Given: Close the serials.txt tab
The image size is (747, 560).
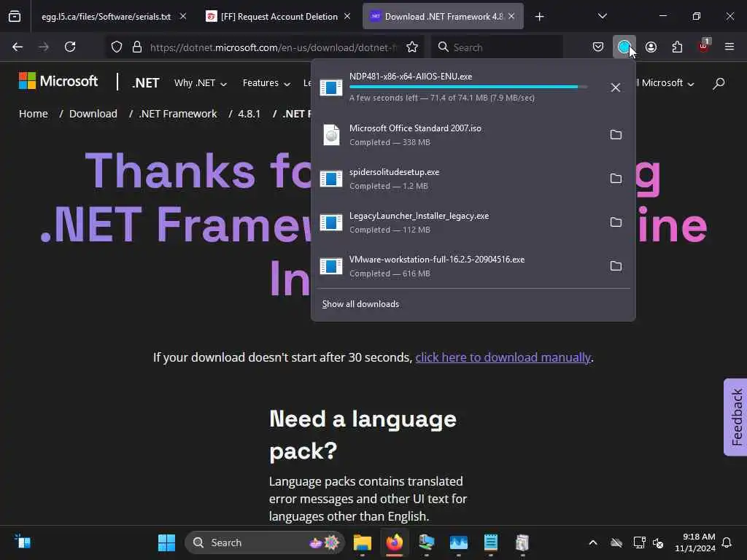Looking at the screenshot, I should (183, 16).
